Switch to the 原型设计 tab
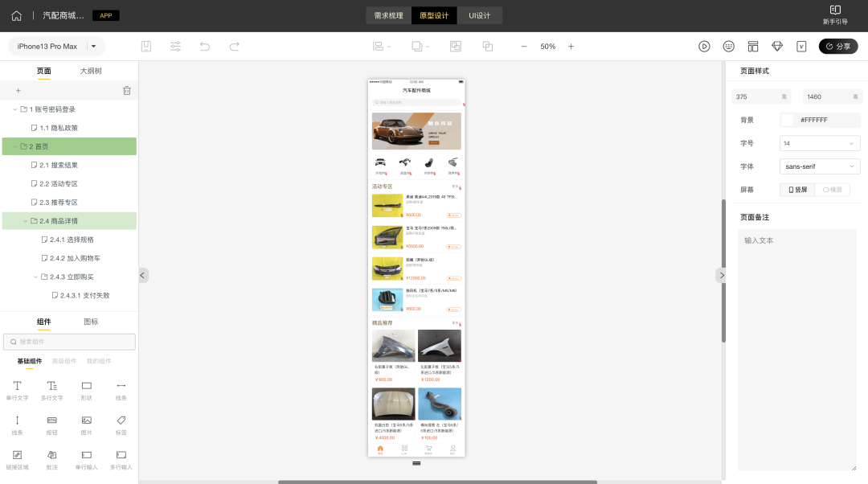Viewport: 868px width, 484px height. (x=434, y=15)
